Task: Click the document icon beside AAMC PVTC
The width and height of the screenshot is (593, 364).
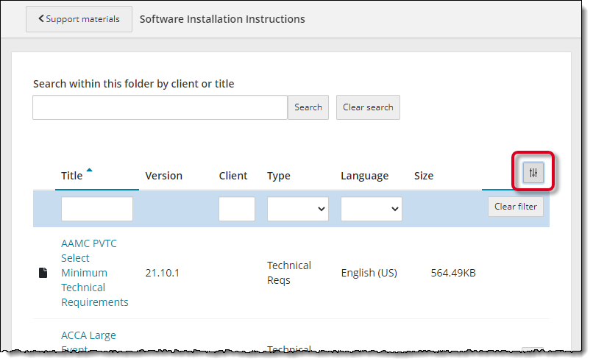Action: click(43, 273)
